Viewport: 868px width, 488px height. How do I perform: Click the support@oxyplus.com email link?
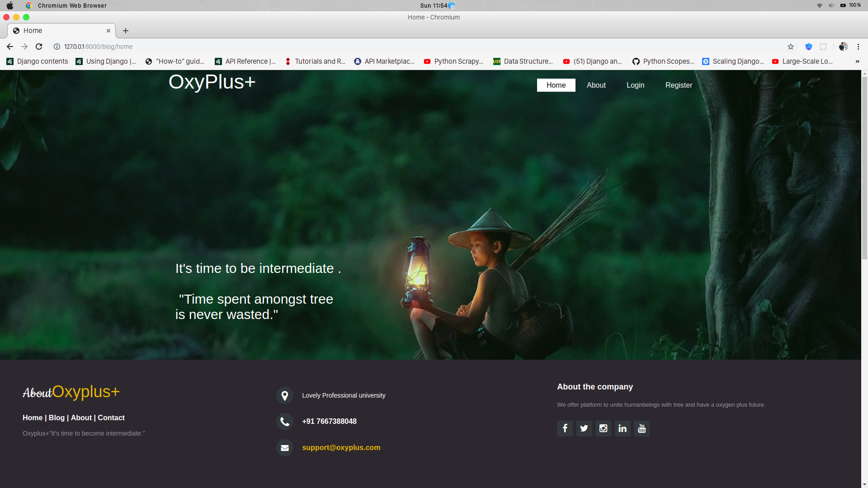pos(341,447)
